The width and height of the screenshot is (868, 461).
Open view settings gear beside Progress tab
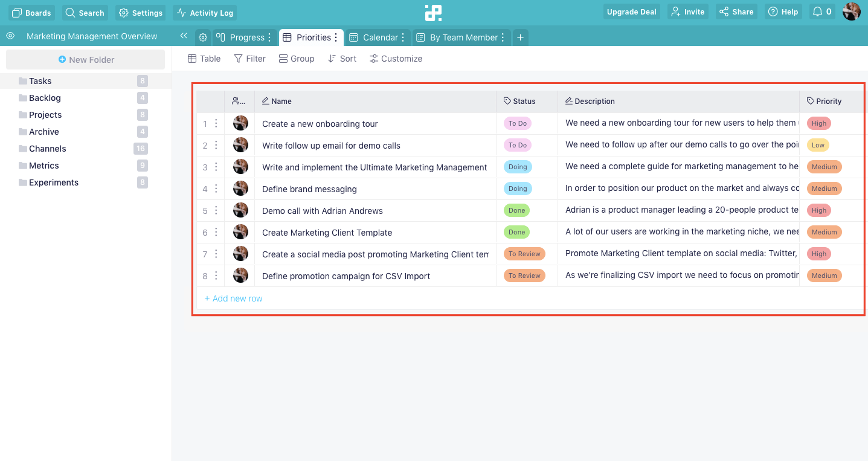click(203, 37)
